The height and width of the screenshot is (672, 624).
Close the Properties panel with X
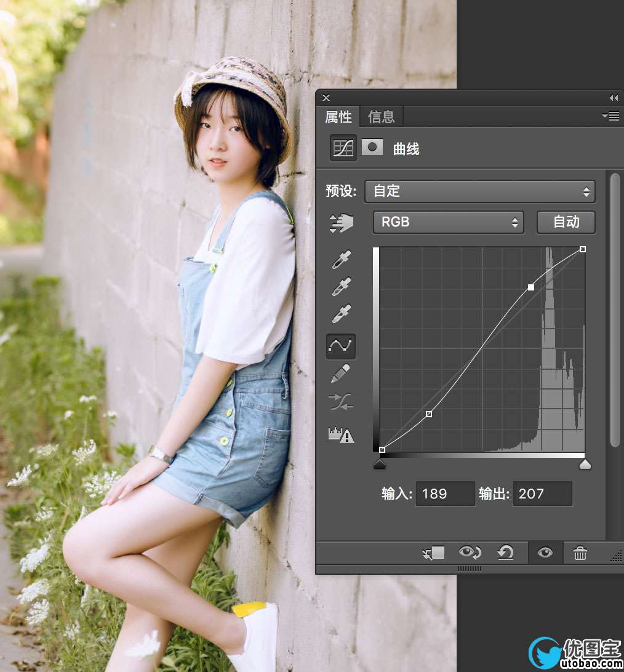326,98
